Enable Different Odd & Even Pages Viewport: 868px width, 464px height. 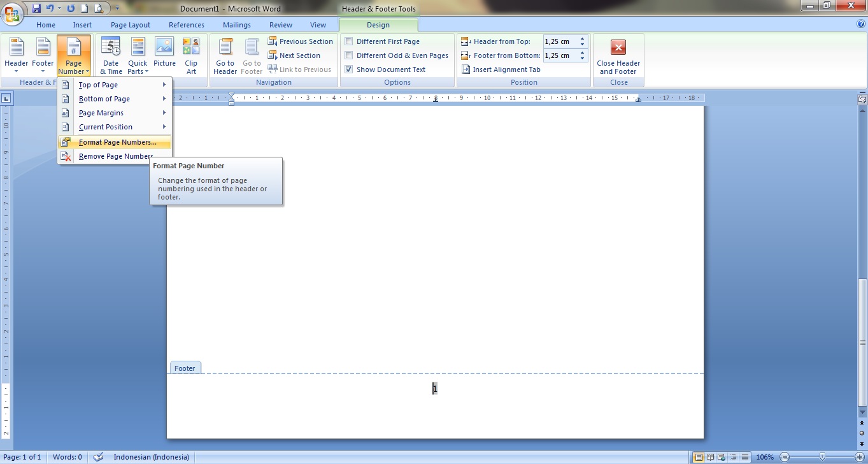(x=396, y=55)
